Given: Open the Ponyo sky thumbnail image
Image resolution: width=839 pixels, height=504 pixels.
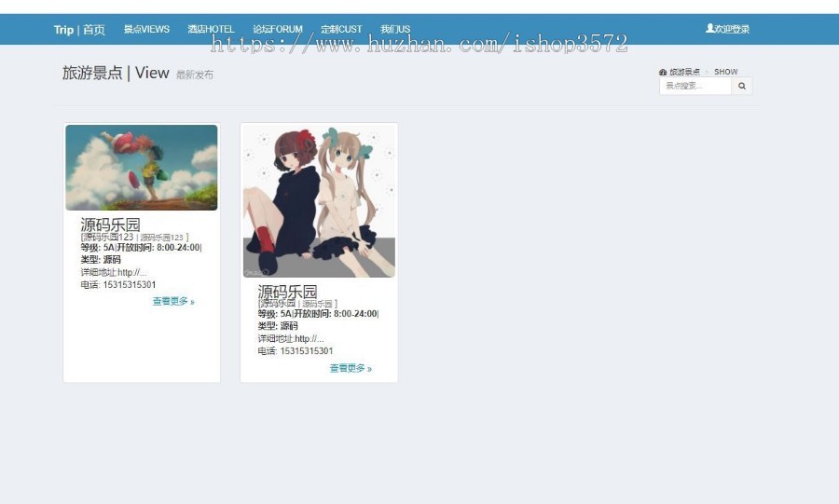Looking at the screenshot, I should (x=142, y=168).
